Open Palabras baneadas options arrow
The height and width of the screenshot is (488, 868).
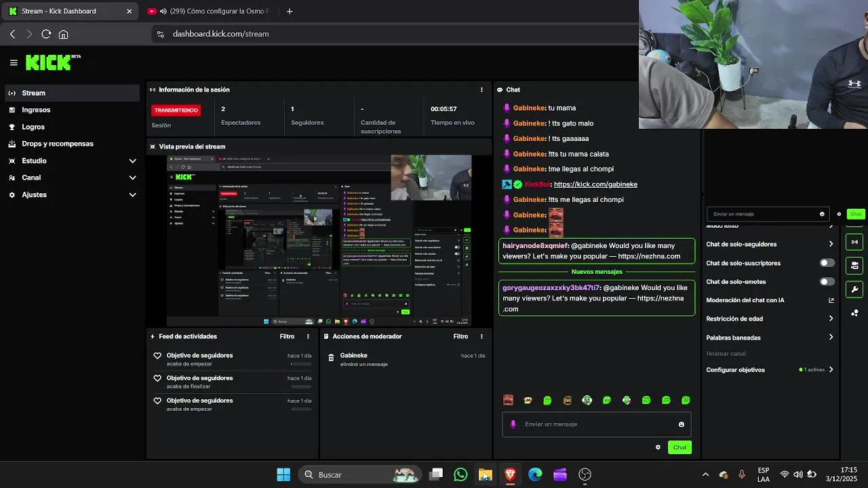click(x=831, y=338)
